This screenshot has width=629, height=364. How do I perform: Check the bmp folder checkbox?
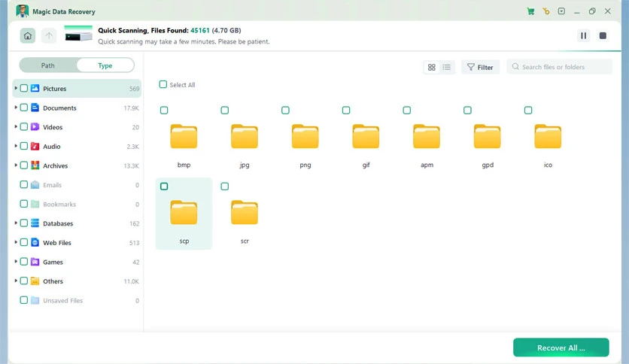tap(164, 111)
